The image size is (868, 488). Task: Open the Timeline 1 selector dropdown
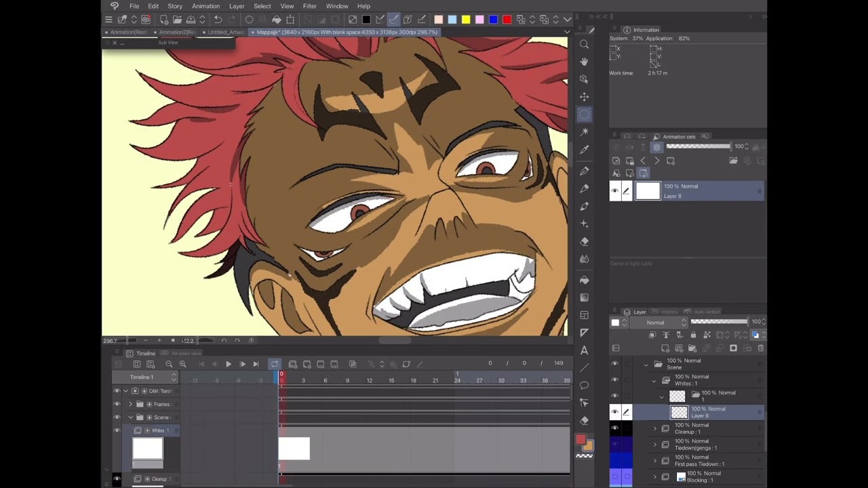pyautogui.click(x=146, y=377)
